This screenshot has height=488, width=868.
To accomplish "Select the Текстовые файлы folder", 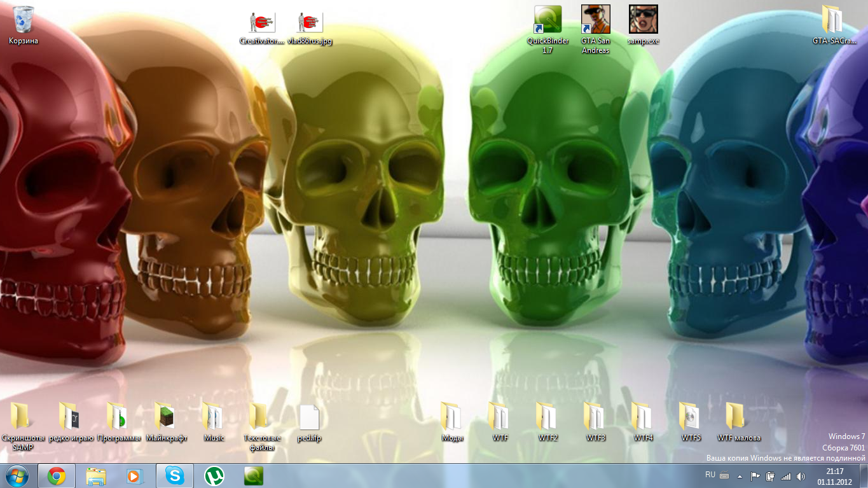I will (262, 427).
